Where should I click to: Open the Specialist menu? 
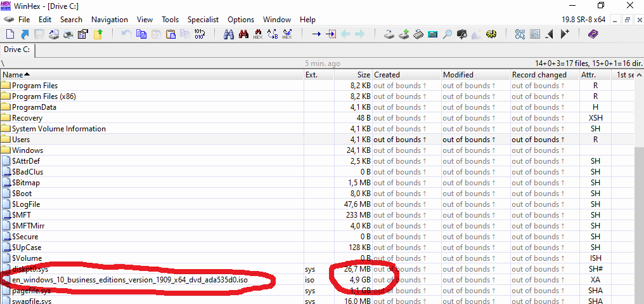coord(203,19)
